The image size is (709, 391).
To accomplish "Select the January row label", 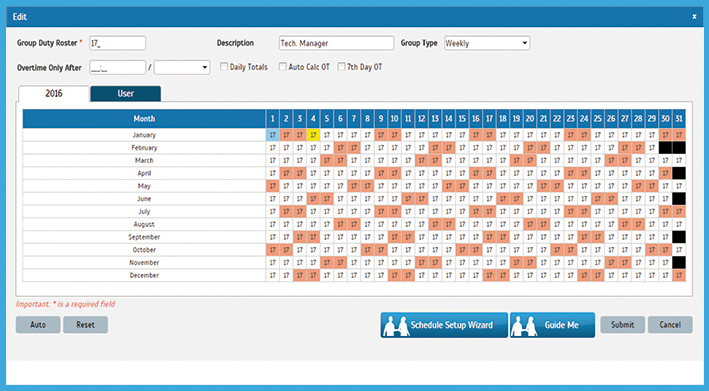I will coord(144,135).
